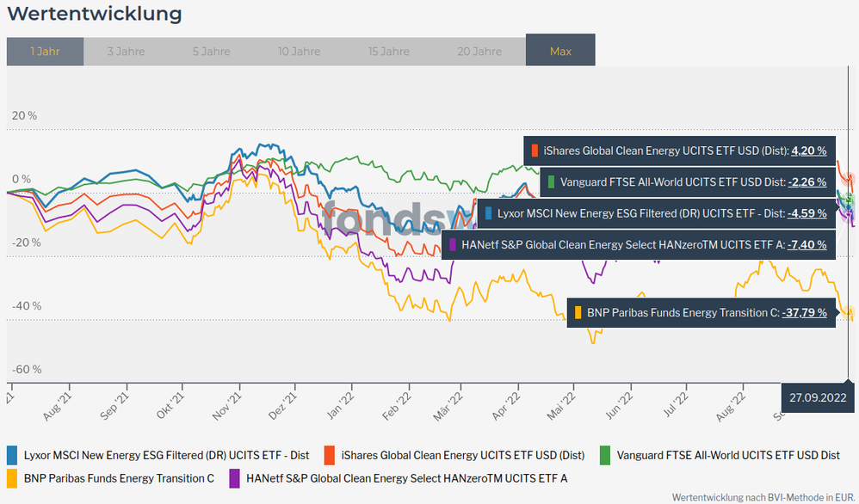Click the iShares 4,20 % tooltip value

pyautogui.click(x=809, y=151)
